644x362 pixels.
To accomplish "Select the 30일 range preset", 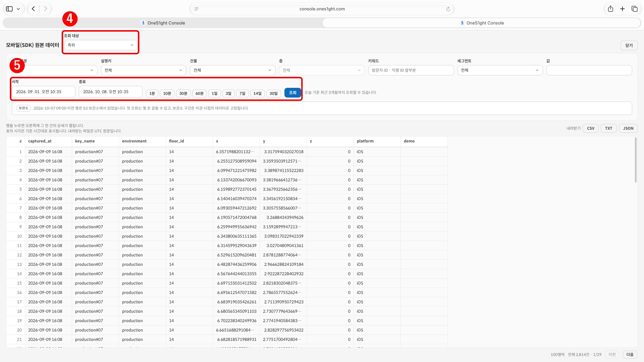I will (274, 93).
